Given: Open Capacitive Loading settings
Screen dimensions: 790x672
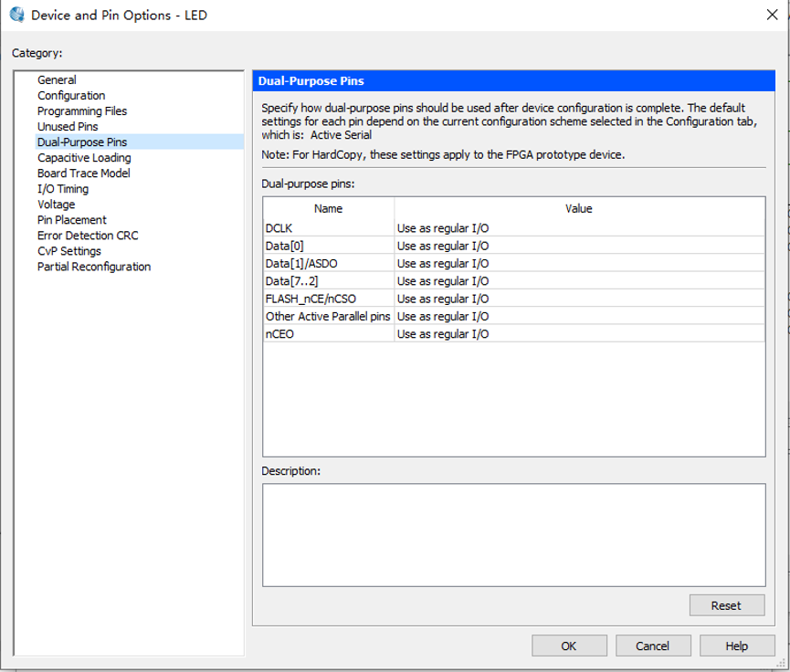Looking at the screenshot, I should click(84, 158).
